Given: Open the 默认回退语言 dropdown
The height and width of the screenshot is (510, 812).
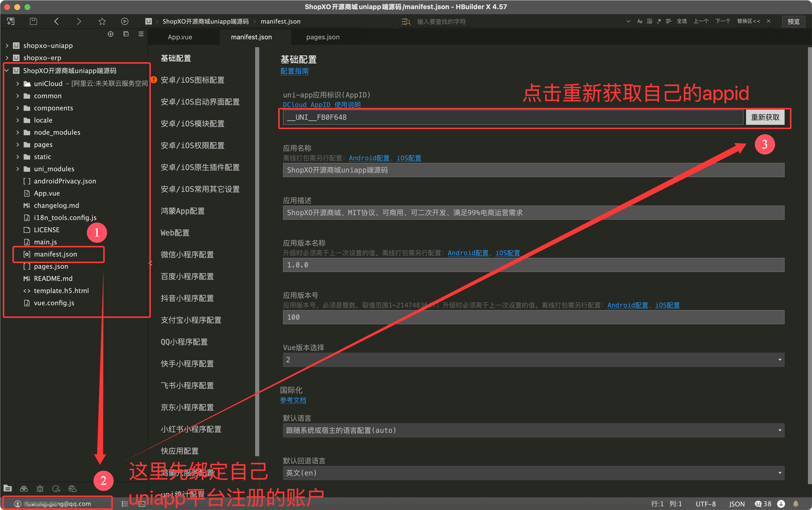Looking at the screenshot, I should [533, 473].
